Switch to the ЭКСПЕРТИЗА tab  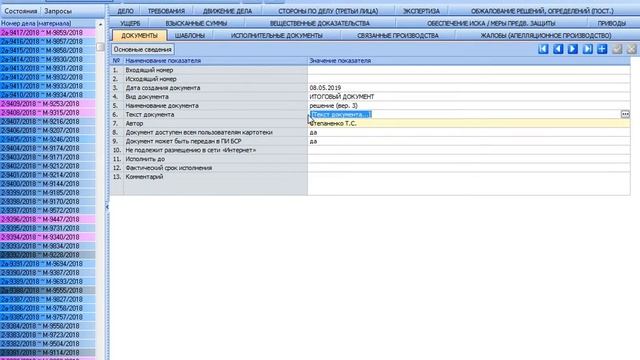coord(421,11)
